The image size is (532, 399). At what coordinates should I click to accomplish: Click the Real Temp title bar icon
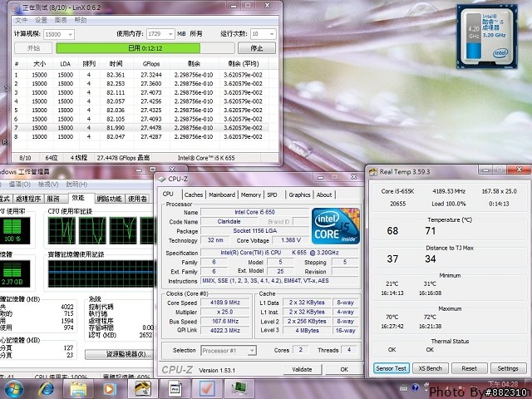(x=373, y=172)
